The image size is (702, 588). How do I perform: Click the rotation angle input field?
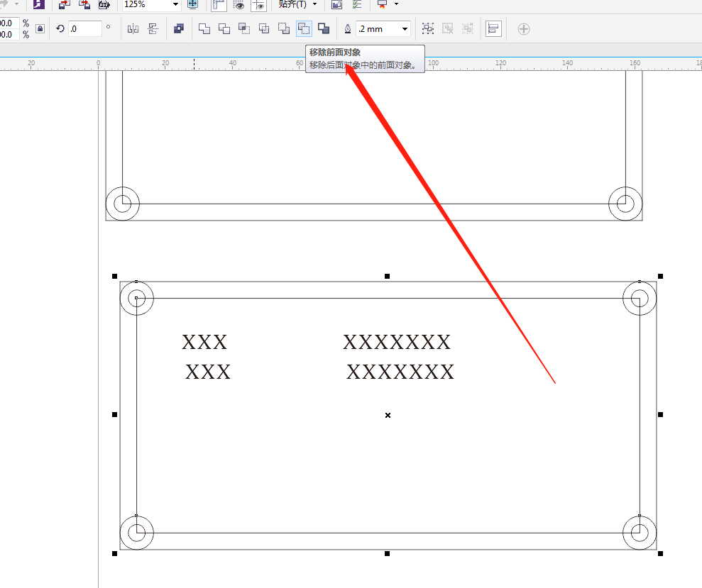pos(85,29)
